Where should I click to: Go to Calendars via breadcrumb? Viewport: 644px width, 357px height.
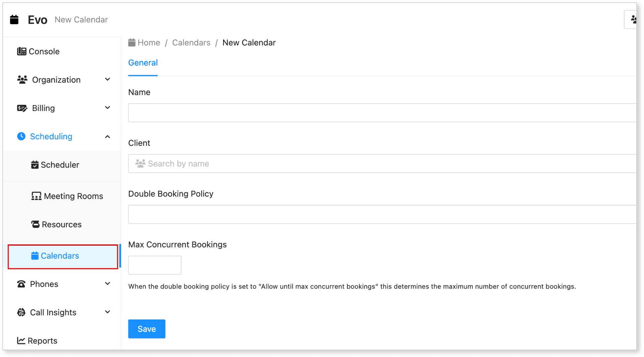click(x=191, y=43)
